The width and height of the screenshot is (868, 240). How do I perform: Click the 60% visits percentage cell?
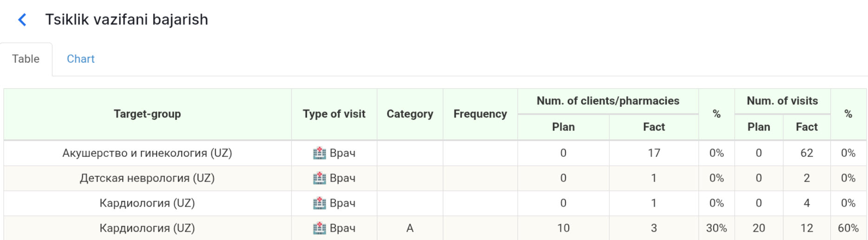pyautogui.click(x=848, y=228)
